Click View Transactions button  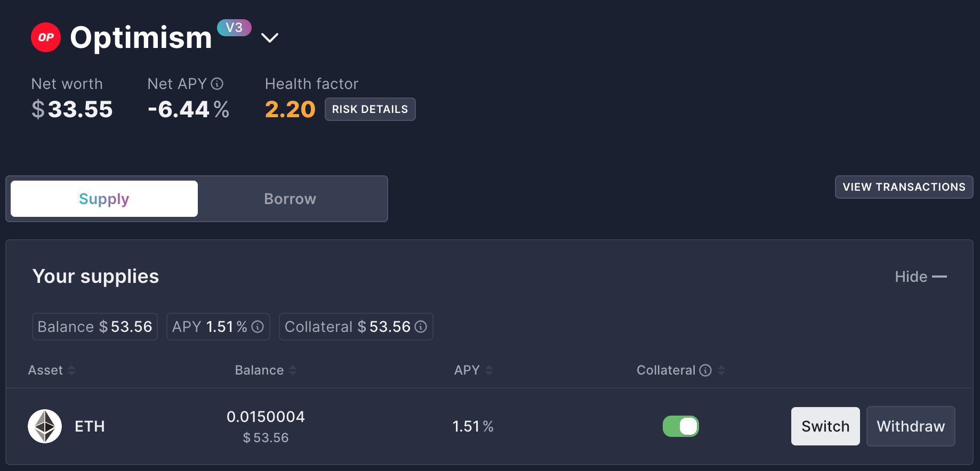(x=904, y=187)
